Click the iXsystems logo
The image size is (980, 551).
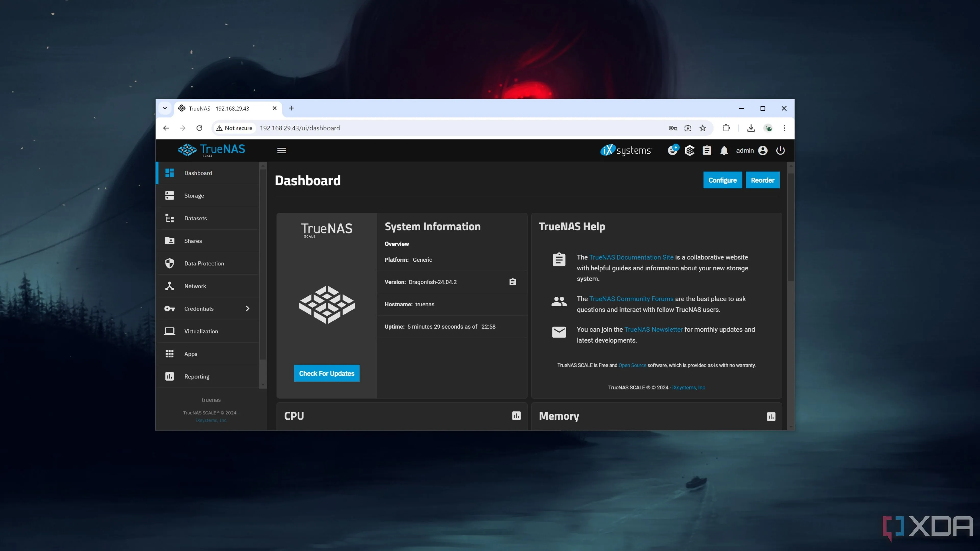tap(626, 151)
